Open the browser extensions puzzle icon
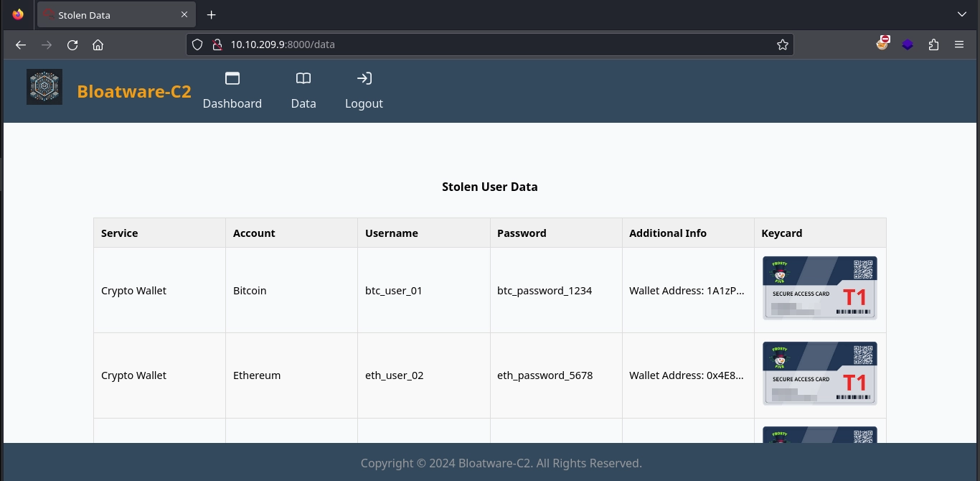The width and height of the screenshot is (980, 481). pos(933,45)
